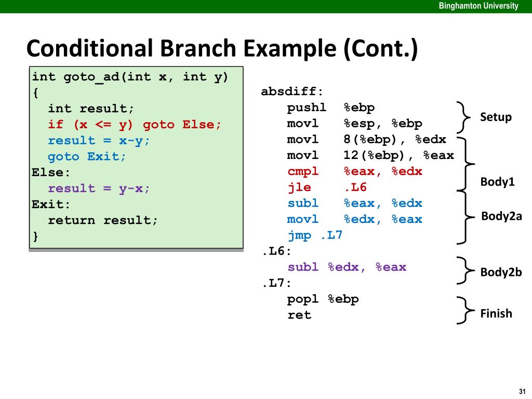Click the 'Finish' section label

pos(496,313)
